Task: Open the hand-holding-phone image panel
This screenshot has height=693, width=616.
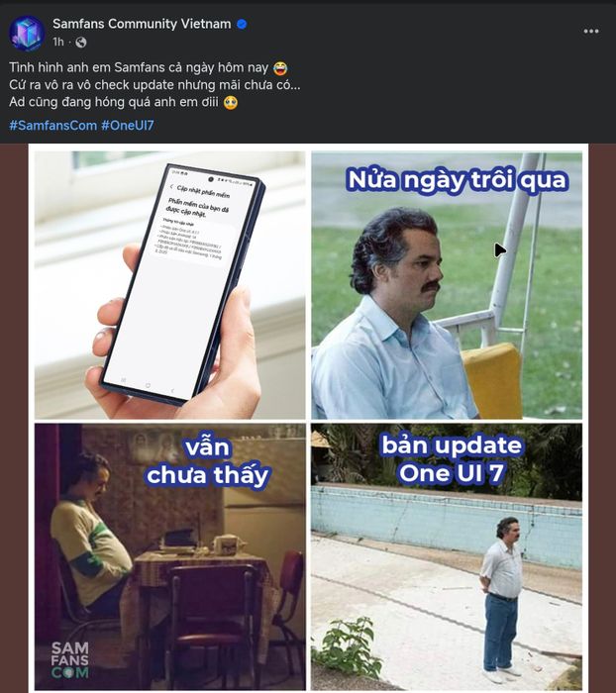Action: coord(169,285)
